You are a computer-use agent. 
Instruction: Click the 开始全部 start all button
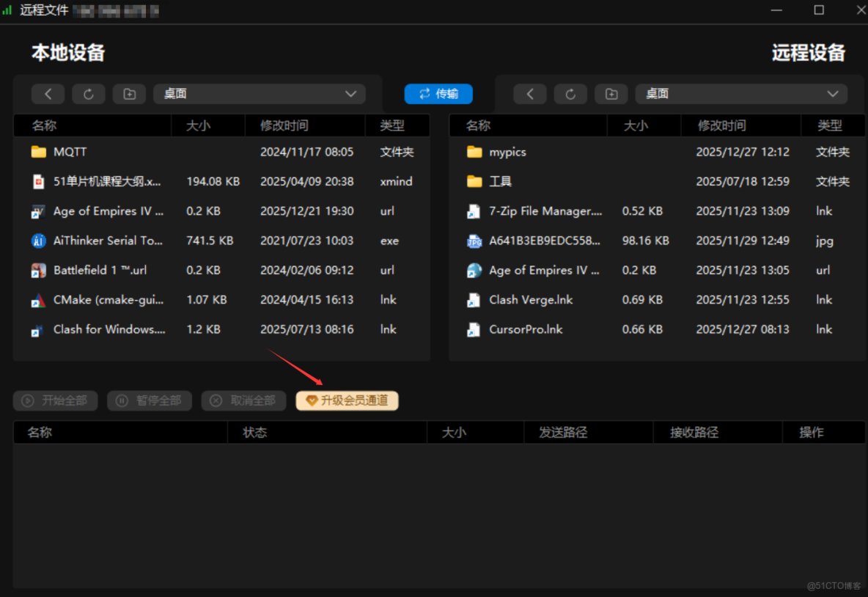[x=55, y=400]
